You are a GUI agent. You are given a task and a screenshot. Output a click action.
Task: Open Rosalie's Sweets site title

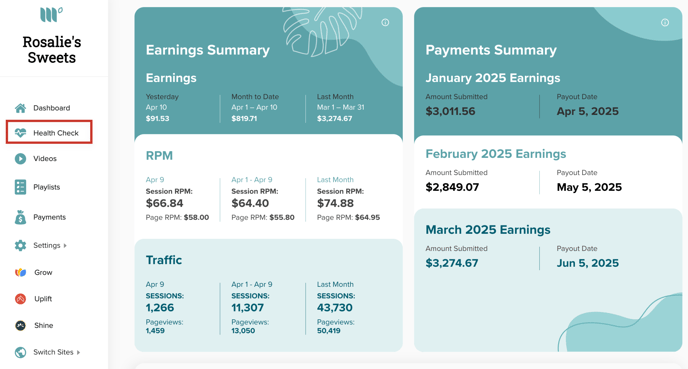(x=52, y=50)
